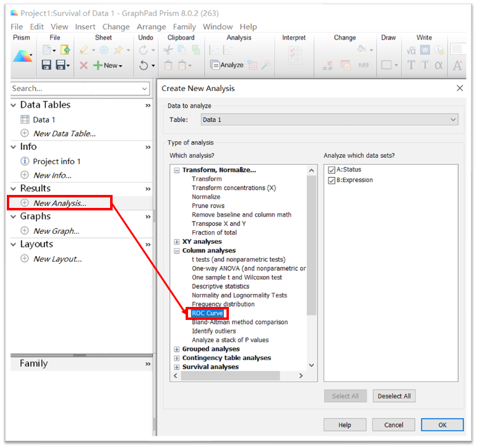Click the pin sheet icon
The height and width of the screenshot is (448, 477).
pyautogui.click(x=118, y=50)
